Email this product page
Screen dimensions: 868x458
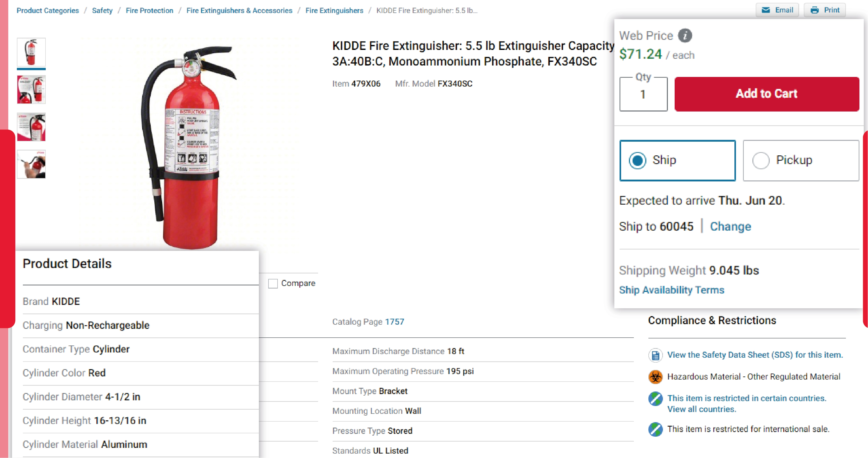(777, 10)
